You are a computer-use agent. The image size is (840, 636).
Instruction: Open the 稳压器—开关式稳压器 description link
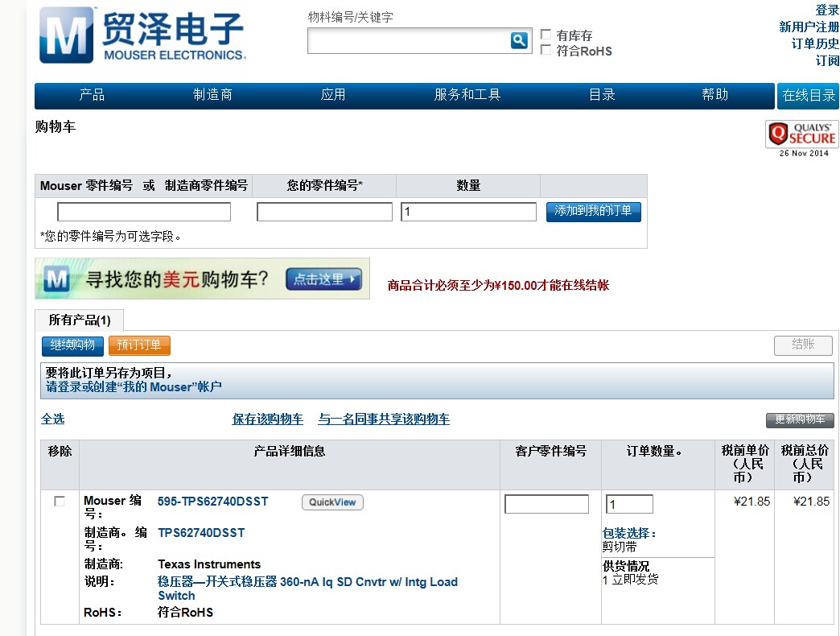point(307,589)
